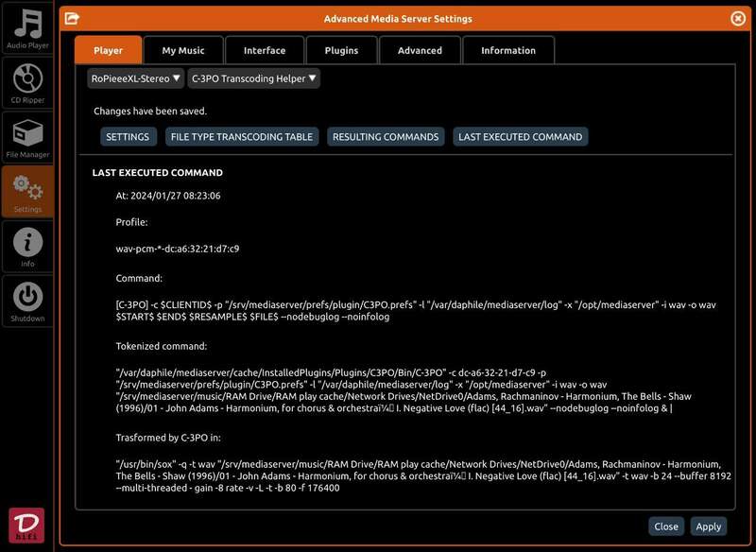Close the Advanced Media Server Settings dialog
756x552 pixels.
(738, 18)
